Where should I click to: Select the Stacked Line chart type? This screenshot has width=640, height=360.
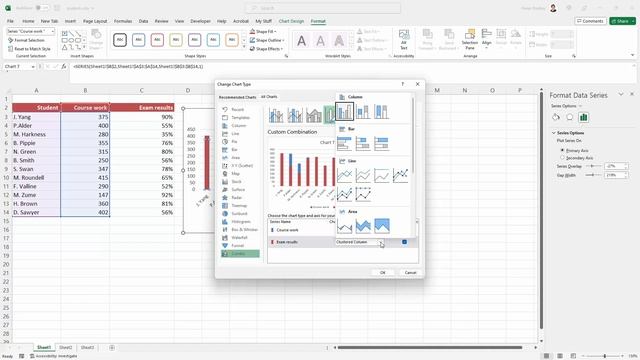click(x=362, y=175)
